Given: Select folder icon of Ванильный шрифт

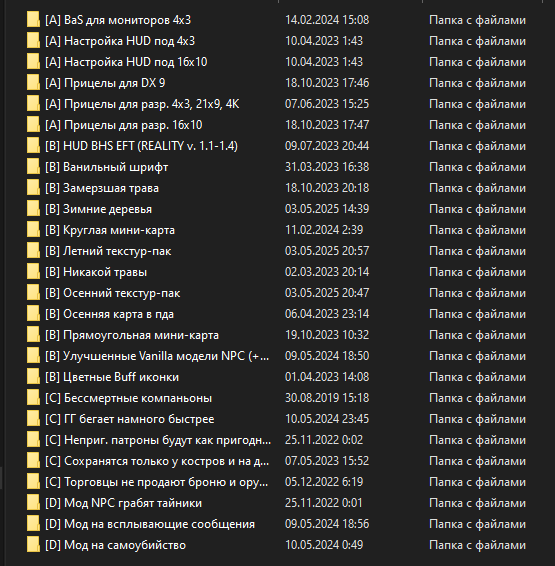Looking at the screenshot, I should [x=33, y=167].
